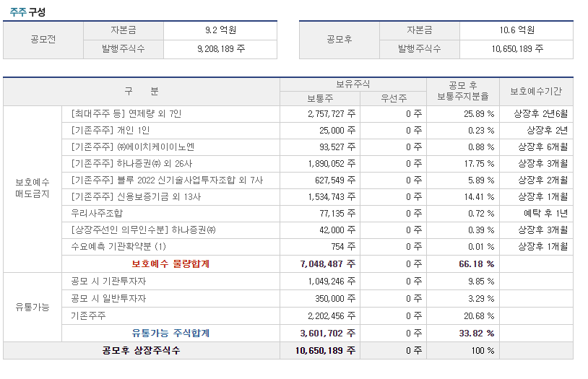
Task: Select the 9.2 억원 capital value
Action: coord(220,30)
